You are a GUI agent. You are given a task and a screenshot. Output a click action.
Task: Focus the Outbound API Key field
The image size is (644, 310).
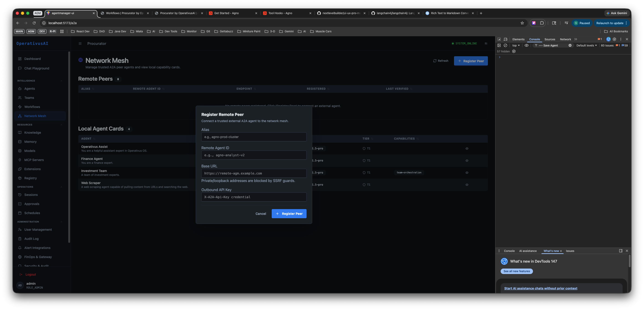(254, 197)
